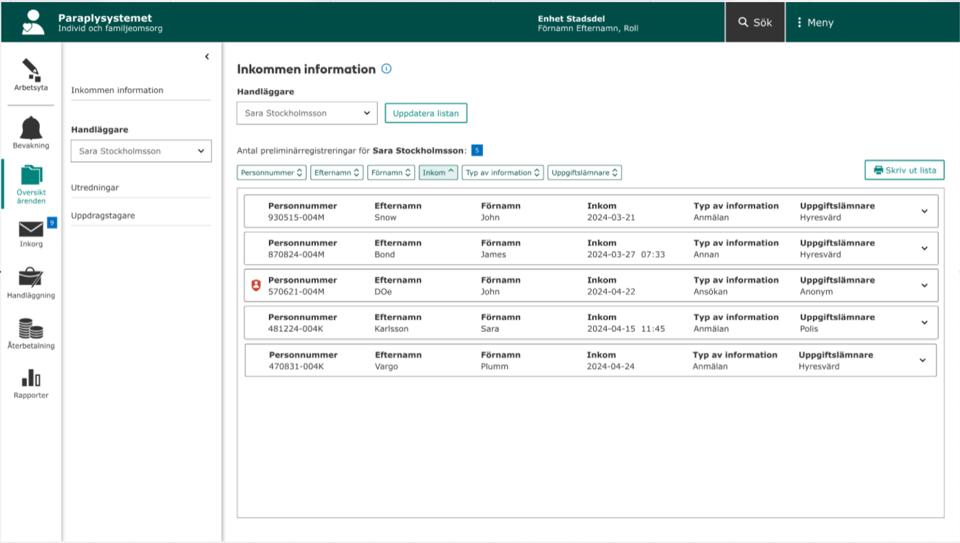
Task: Click date 2024-03-27 07:33
Action: tap(626, 255)
